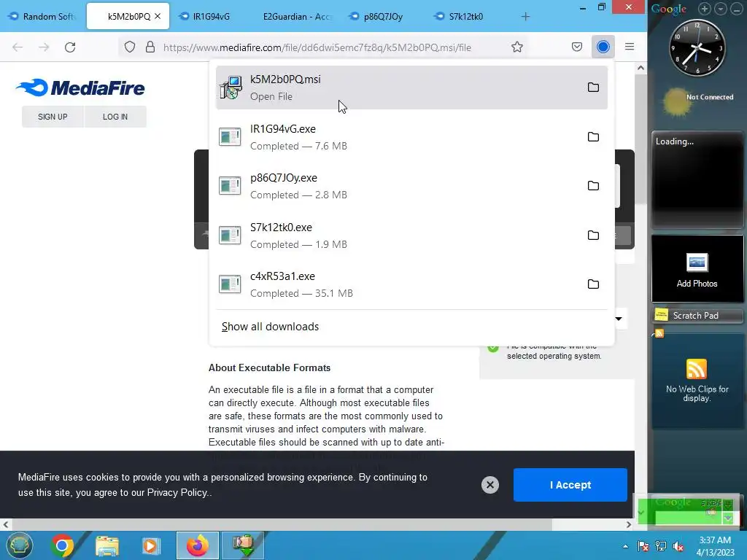Image resolution: width=747 pixels, height=560 pixels.
Task: Click the Firefox forward arrow
Action: pos(44,47)
